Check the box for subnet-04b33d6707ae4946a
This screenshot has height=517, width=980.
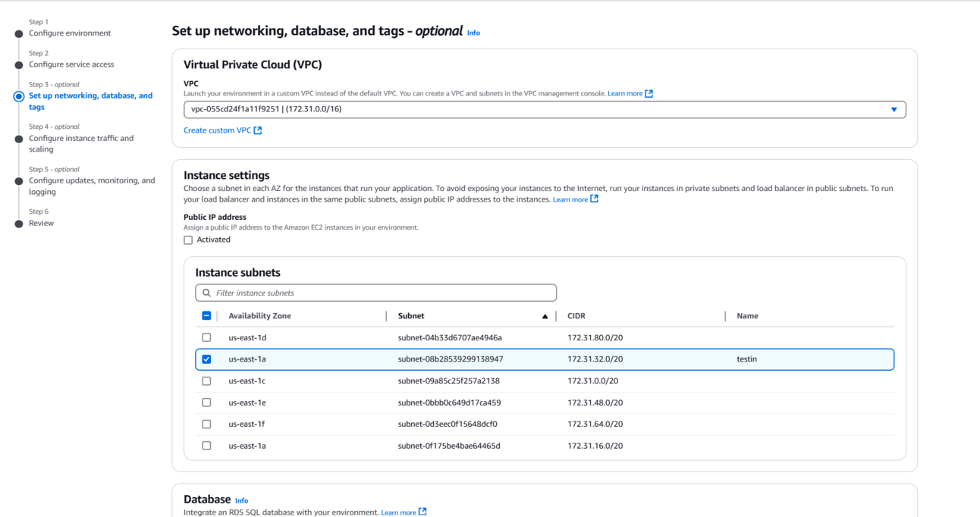pos(206,338)
